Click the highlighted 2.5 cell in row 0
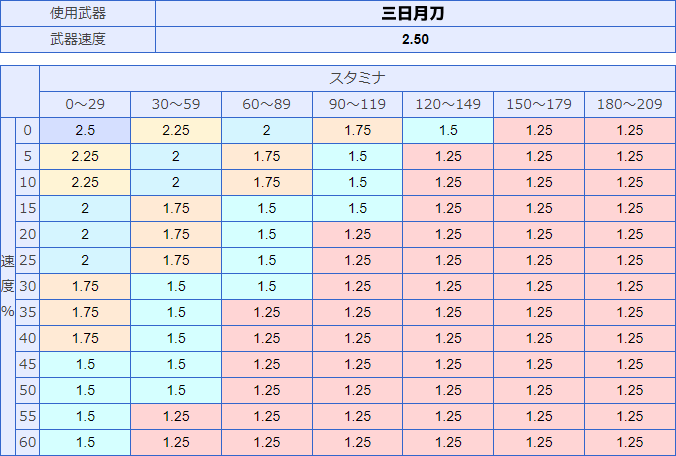 85,130
